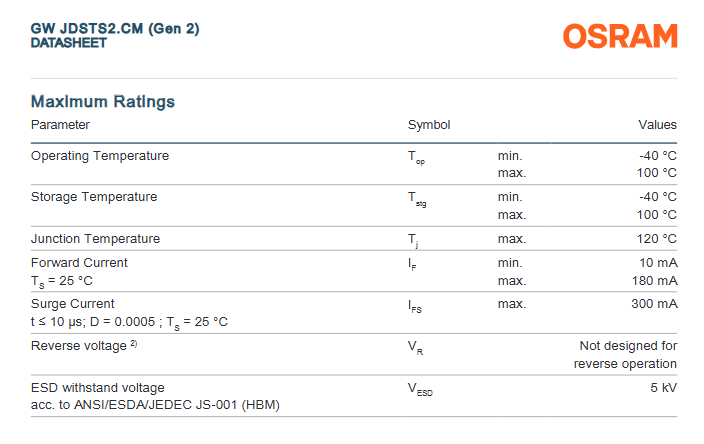Select the Operating Temperature row label
The image size is (704, 444).
tap(100, 156)
